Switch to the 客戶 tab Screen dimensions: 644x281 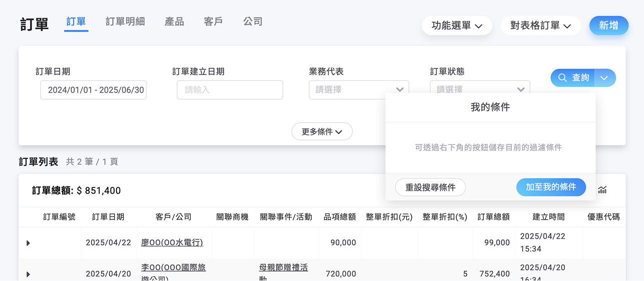pyautogui.click(x=214, y=22)
